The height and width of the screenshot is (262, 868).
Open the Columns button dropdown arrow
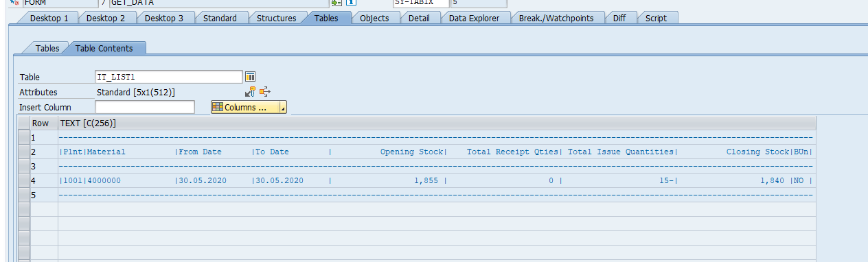[282, 108]
